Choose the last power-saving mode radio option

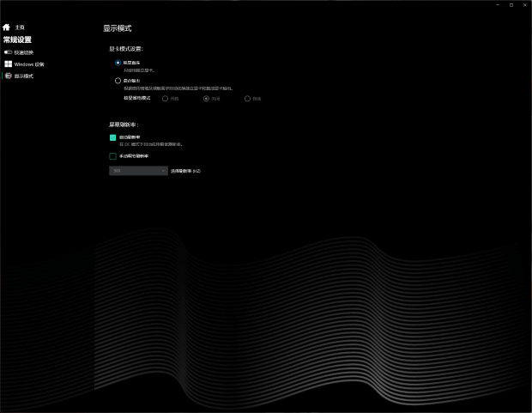click(247, 99)
